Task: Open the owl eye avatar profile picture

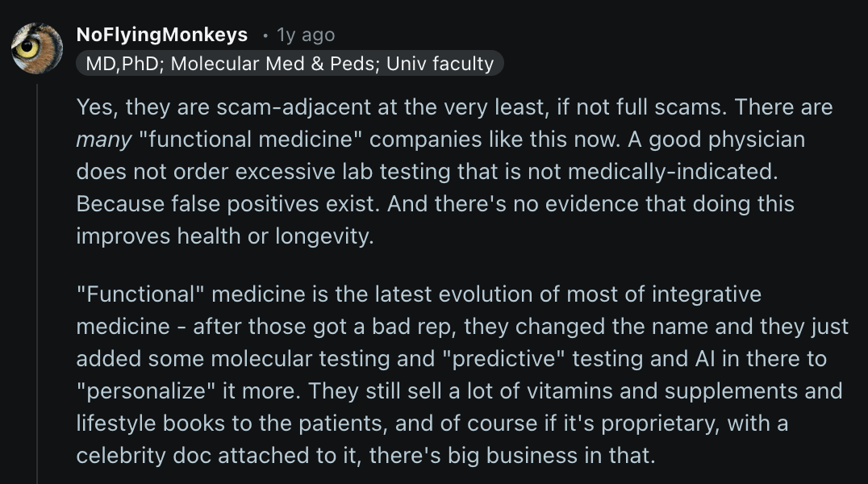Action: pos(37,48)
